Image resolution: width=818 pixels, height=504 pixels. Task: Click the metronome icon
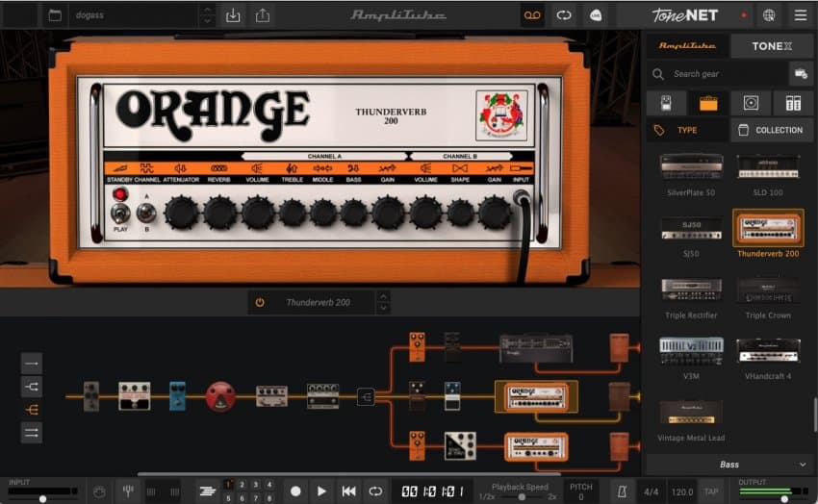pyautogui.click(x=623, y=491)
